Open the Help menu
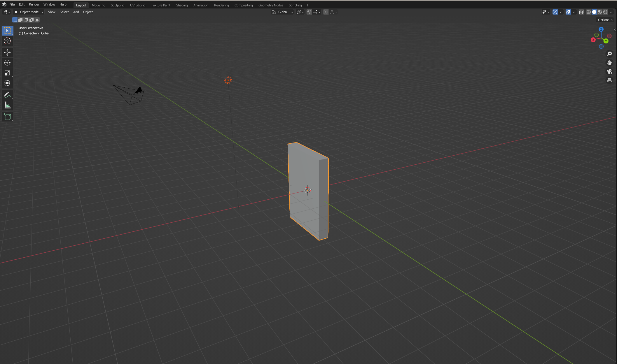The width and height of the screenshot is (617, 364). [63, 4]
